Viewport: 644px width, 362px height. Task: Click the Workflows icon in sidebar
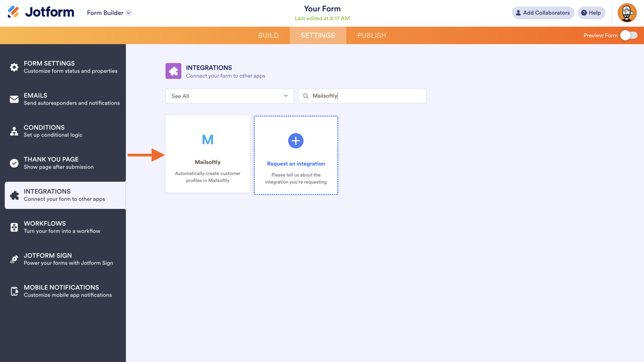14,227
